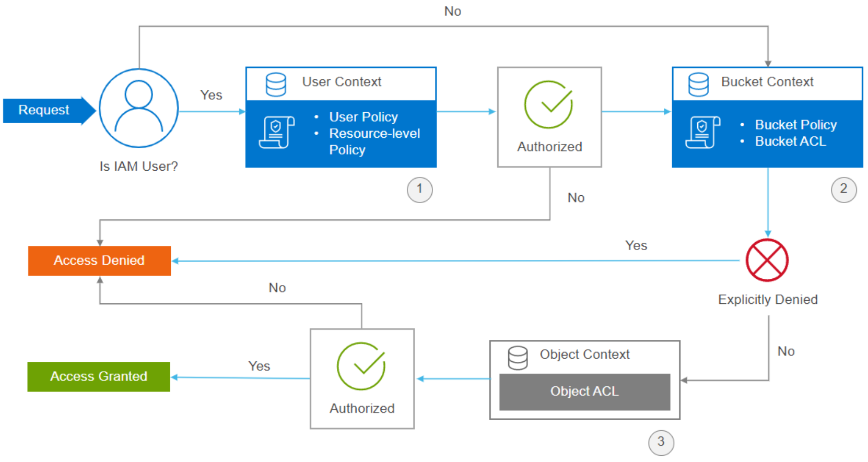Click the User Context policy scroll icon
The image size is (868, 462).
(x=277, y=133)
